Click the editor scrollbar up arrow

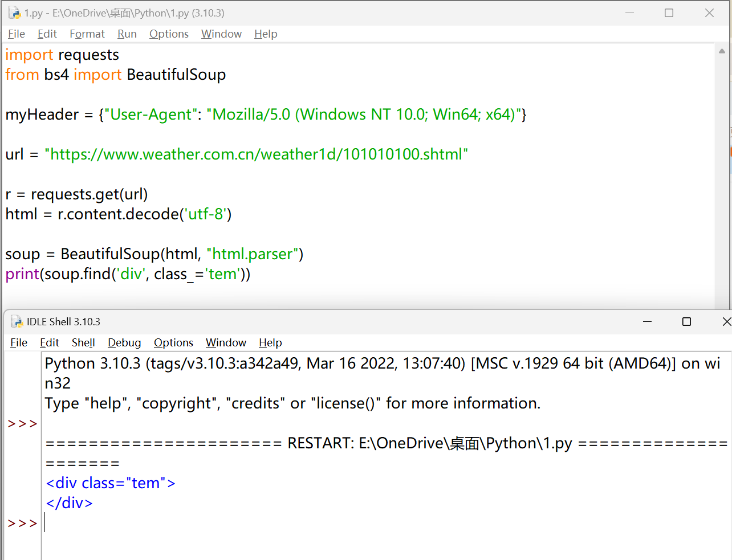[722, 51]
